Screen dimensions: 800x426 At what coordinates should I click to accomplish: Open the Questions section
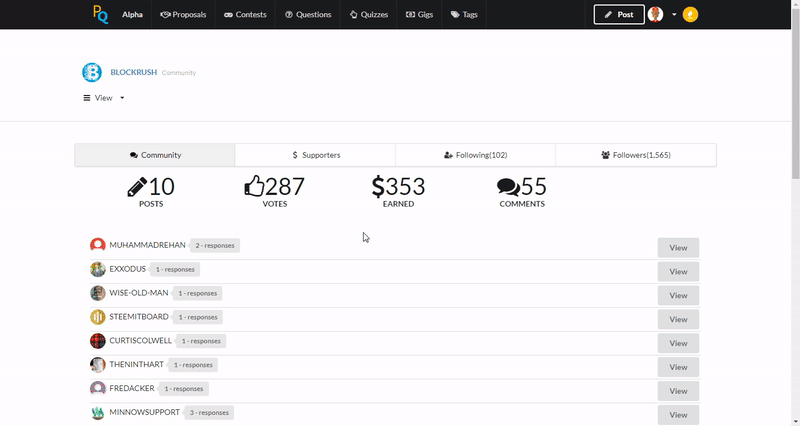tap(308, 15)
